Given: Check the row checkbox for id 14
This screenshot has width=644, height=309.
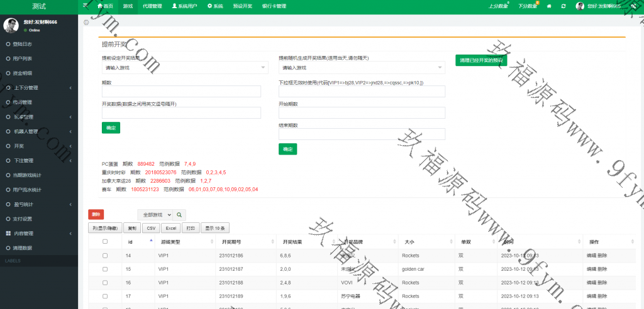Looking at the screenshot, I should coord(105,256).
